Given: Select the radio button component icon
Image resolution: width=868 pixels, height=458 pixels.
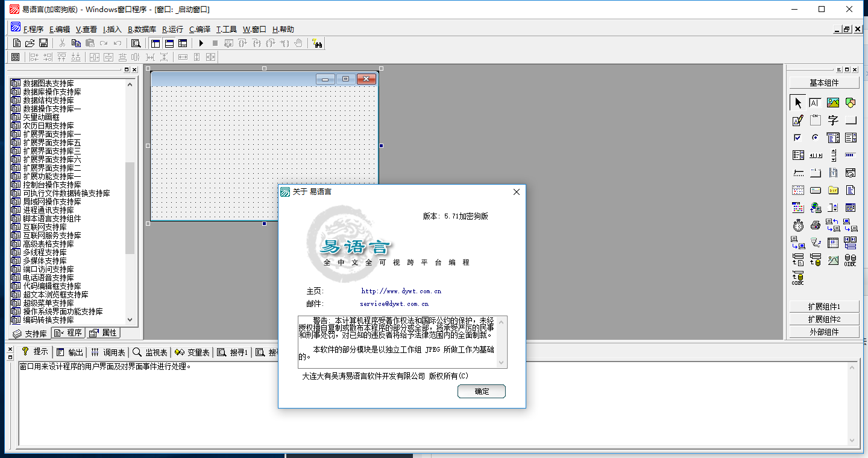Looking at the screenshot, I should (x=815, y=138).
